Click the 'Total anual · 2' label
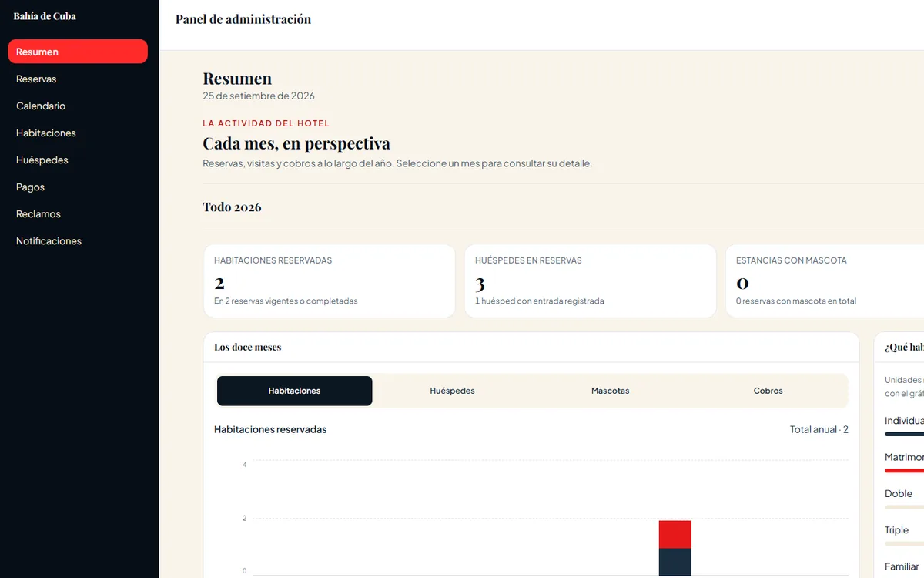 pos(819,429)
